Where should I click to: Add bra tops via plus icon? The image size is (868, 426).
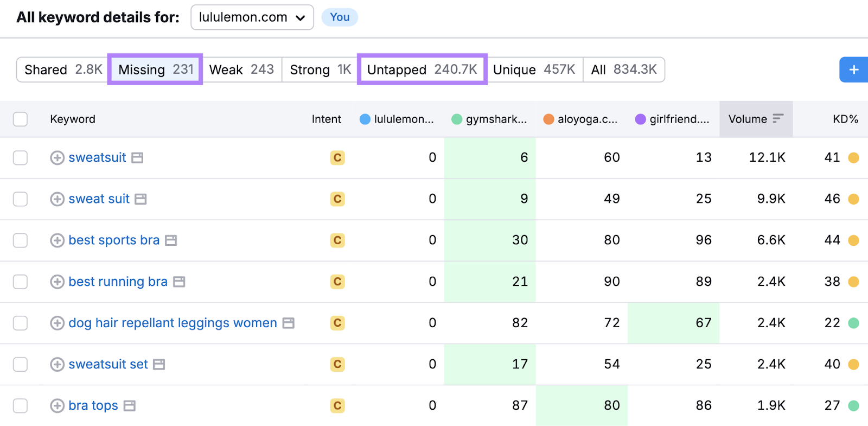57,406
